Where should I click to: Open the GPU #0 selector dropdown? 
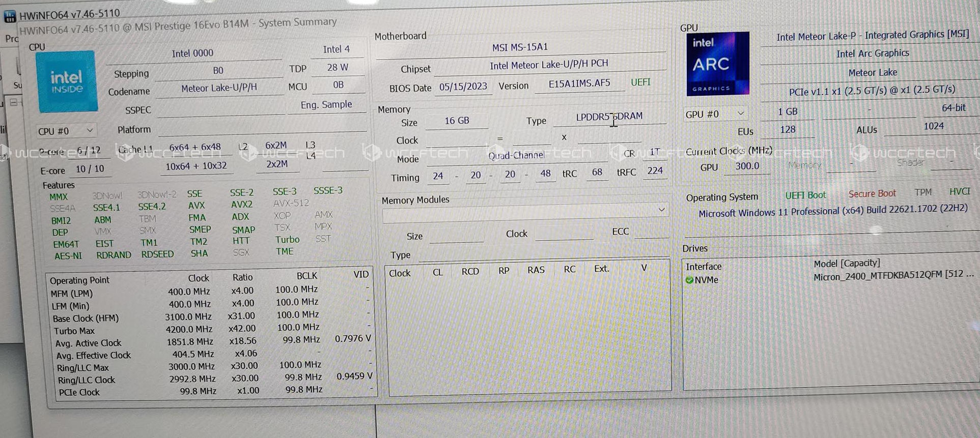pyautogui.click(x=714, y=114)
